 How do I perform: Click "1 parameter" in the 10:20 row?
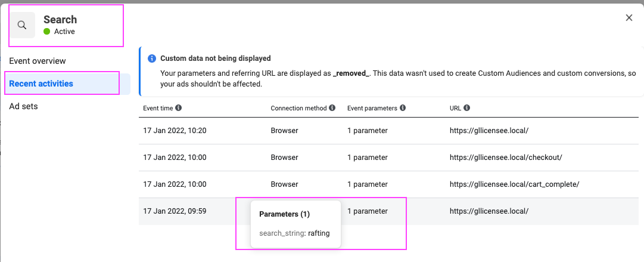(x=367, y=131)
